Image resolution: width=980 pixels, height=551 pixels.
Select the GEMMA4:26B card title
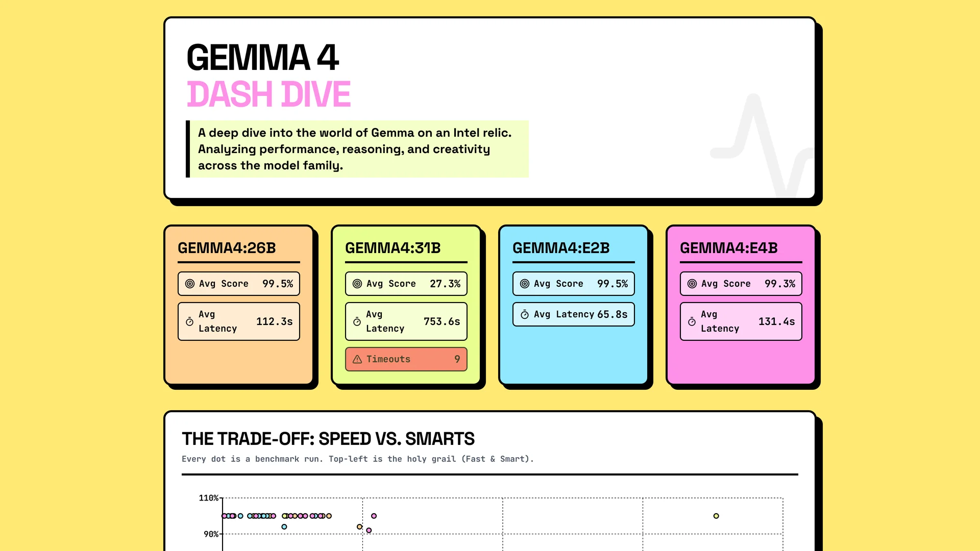(227, 248)
